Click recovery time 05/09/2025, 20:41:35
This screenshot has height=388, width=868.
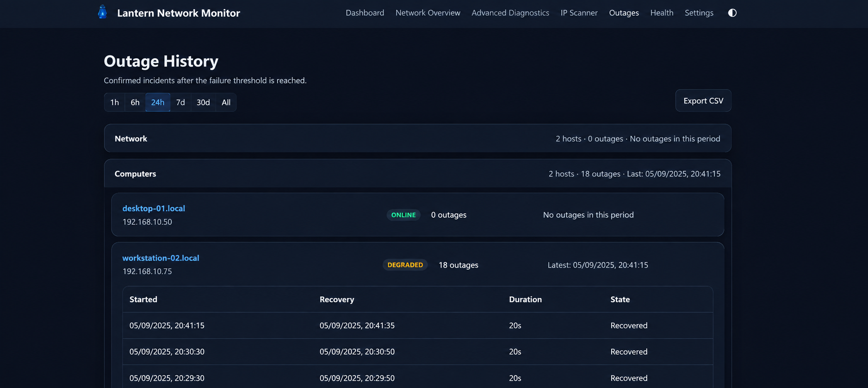pos(357,325)
